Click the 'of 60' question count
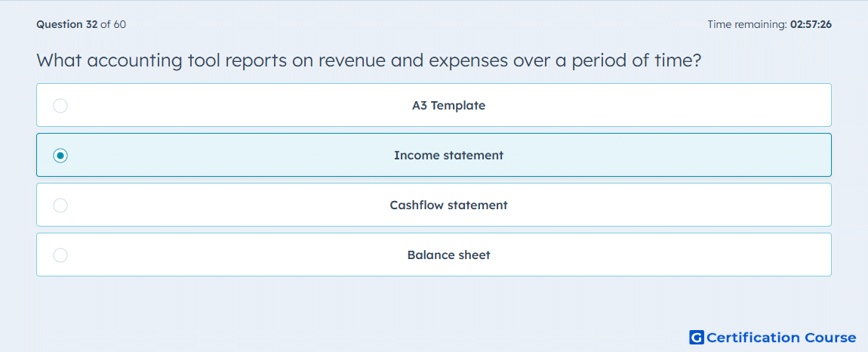 [113, 24]
